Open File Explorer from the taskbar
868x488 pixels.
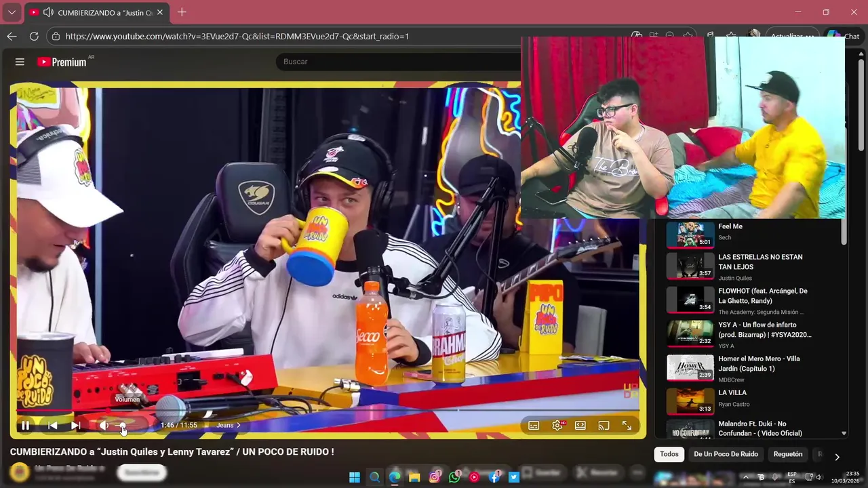(x=414, y=477)
